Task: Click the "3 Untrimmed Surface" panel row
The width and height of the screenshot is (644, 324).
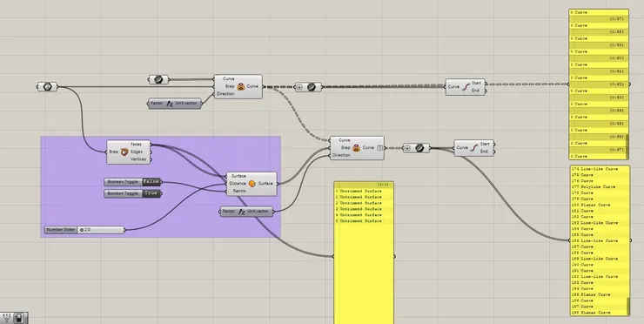Action: (x=364, y=209)
